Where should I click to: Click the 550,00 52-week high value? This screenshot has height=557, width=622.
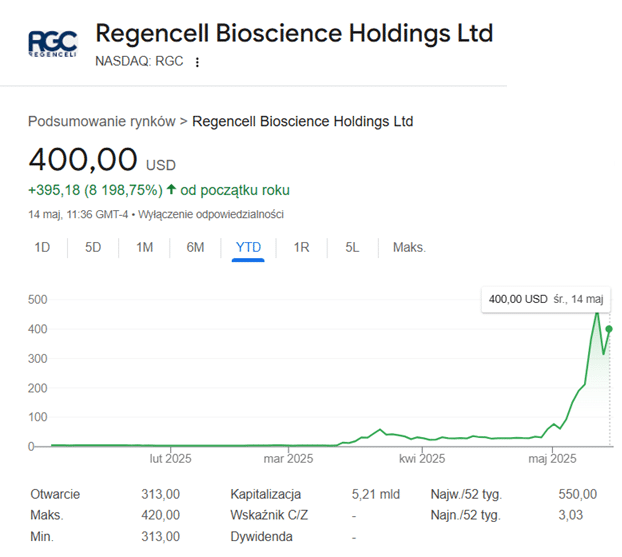(578, 494)
